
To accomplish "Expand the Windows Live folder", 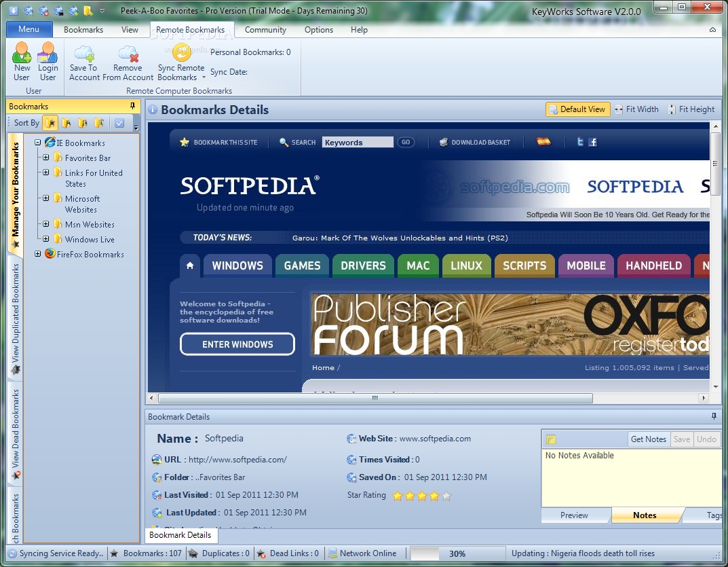I will [x=46, y=239].
